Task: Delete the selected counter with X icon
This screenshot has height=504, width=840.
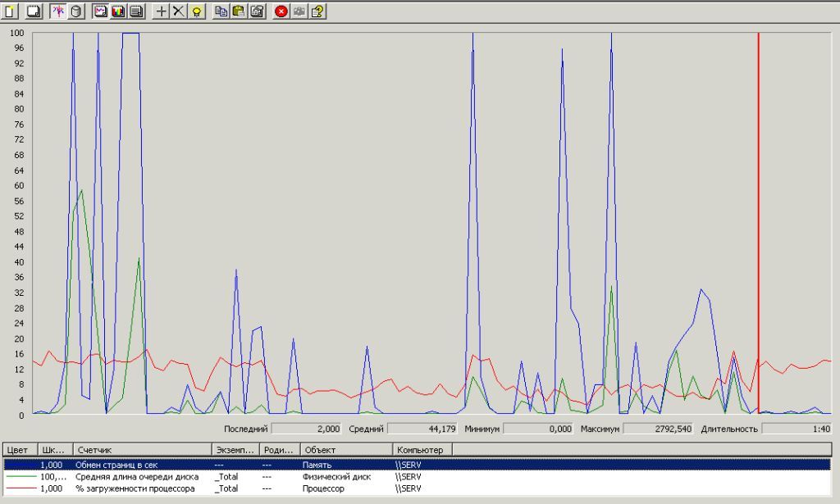Action: tap(178, 11)
